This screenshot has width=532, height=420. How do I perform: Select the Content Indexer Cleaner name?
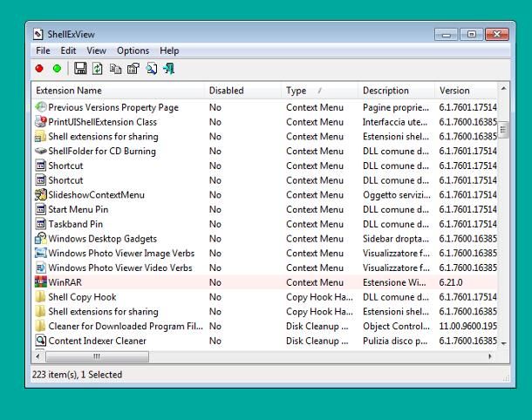click(x=98, y=341)
